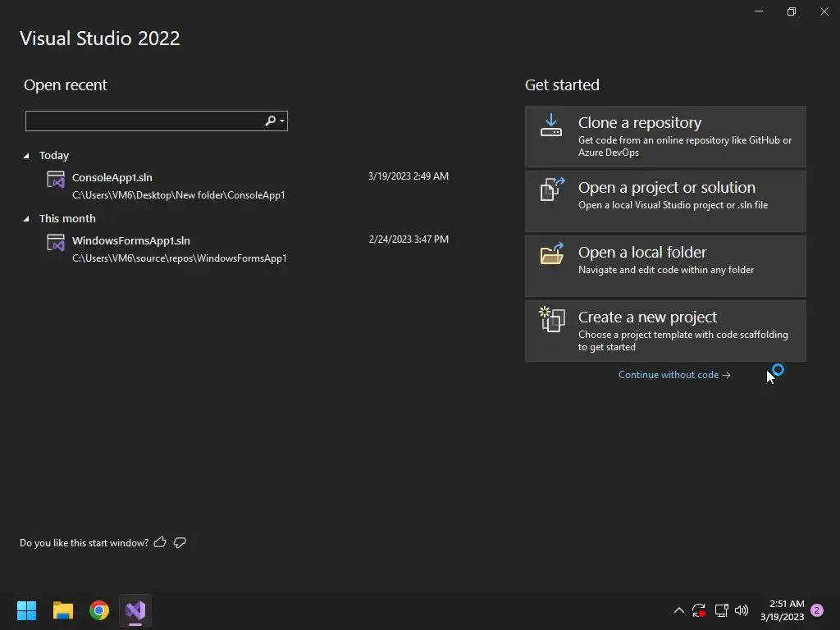Choose Open a project or solution

coord(665,202)
